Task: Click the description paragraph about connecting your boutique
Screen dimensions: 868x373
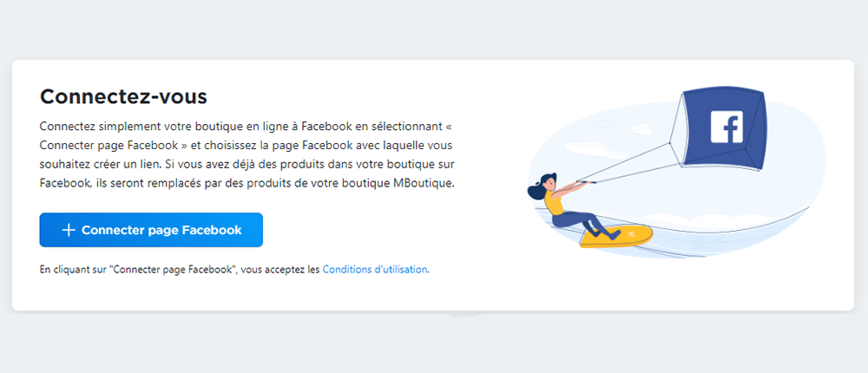Action: pos(247,154)
